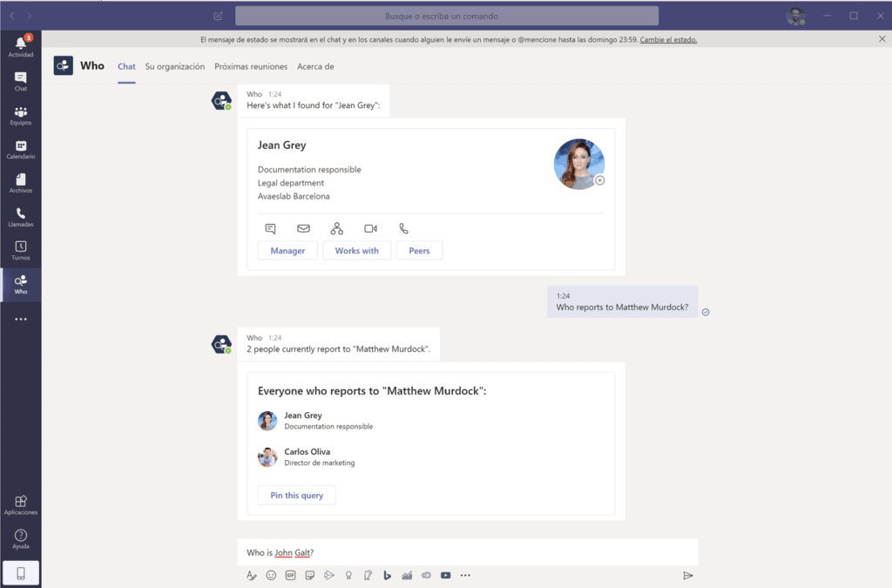Viewport: 892px width, 588px height.
Task: Start a video call with Jean Grey
Action: (370, 228)
